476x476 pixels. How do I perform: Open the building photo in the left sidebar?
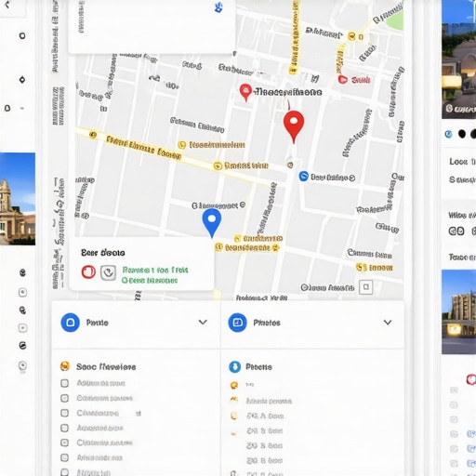tap(18, 199)
